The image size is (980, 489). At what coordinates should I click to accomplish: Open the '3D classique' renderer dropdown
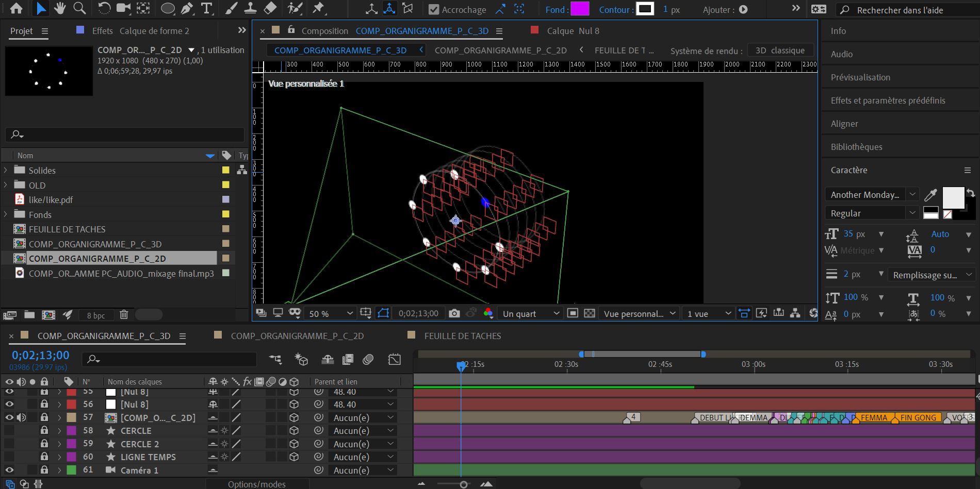pos(780,50)
